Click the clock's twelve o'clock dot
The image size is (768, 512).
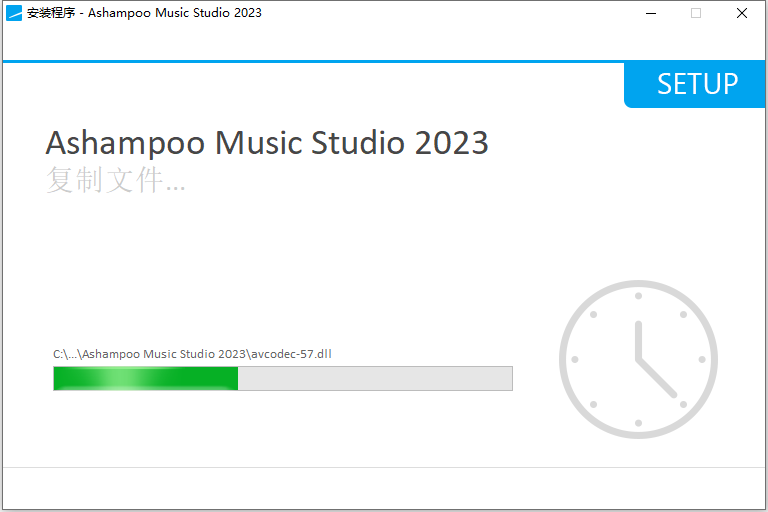coord(638,296)
